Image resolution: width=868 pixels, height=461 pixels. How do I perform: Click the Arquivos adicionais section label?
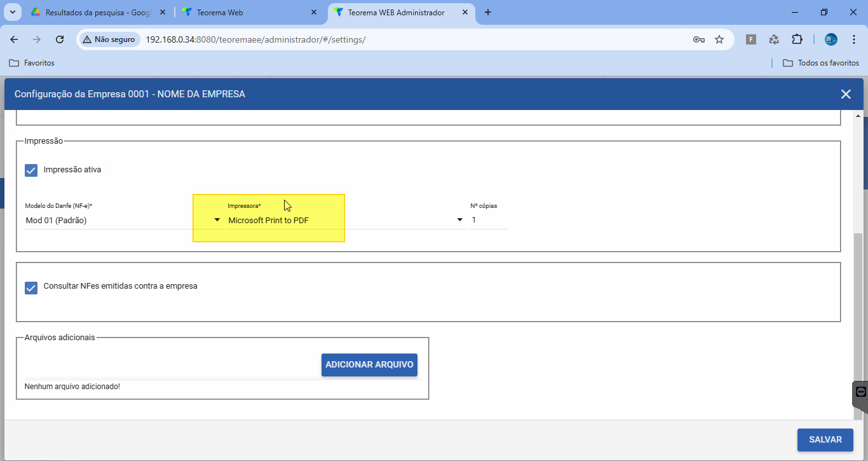click(60, 338)
